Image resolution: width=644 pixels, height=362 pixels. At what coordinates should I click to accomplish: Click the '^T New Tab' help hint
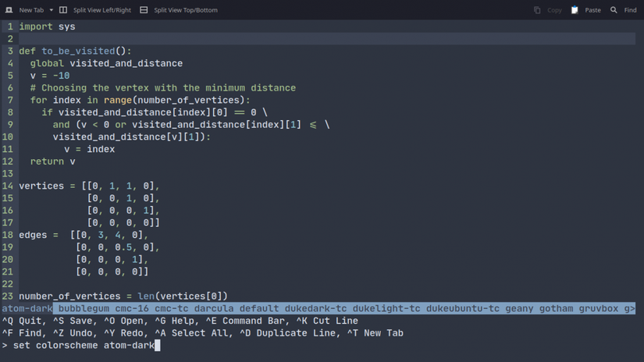click(x=375, y=333)
